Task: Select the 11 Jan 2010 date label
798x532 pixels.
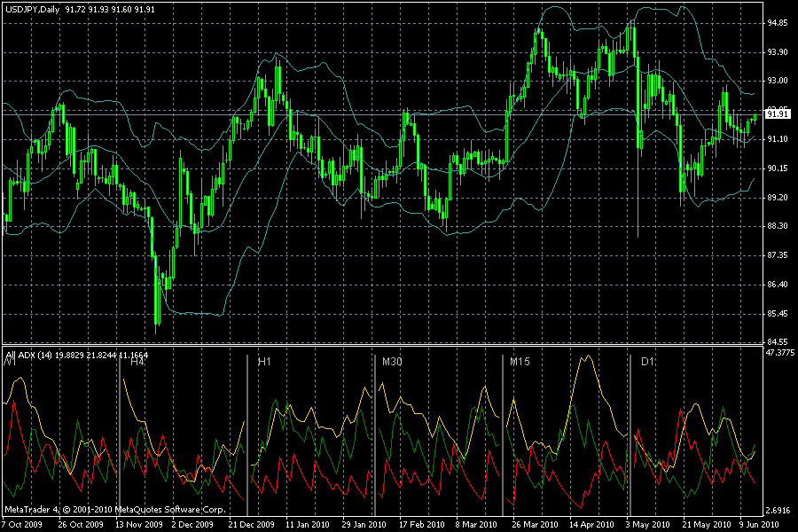Action: 308,524
